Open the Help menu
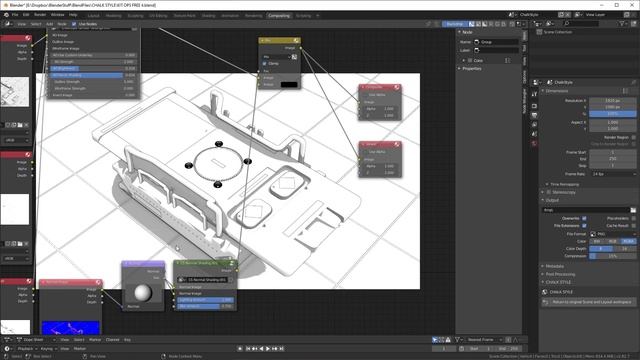Screen dimensions: 640x360 [73, 15]
